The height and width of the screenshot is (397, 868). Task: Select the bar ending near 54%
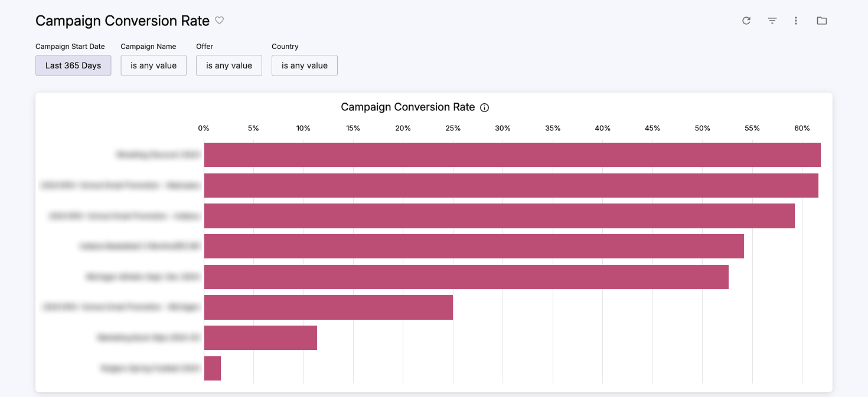[474, 246]
